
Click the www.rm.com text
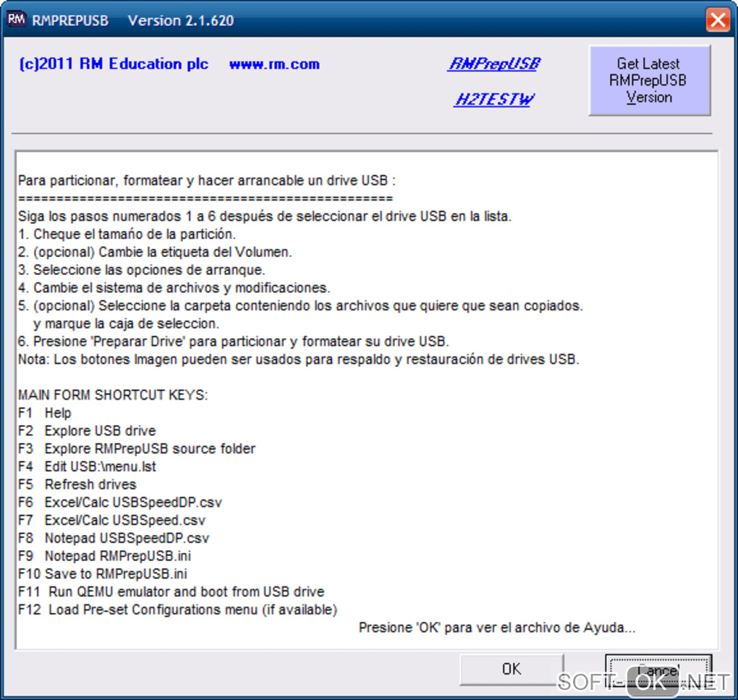point(274,64)
